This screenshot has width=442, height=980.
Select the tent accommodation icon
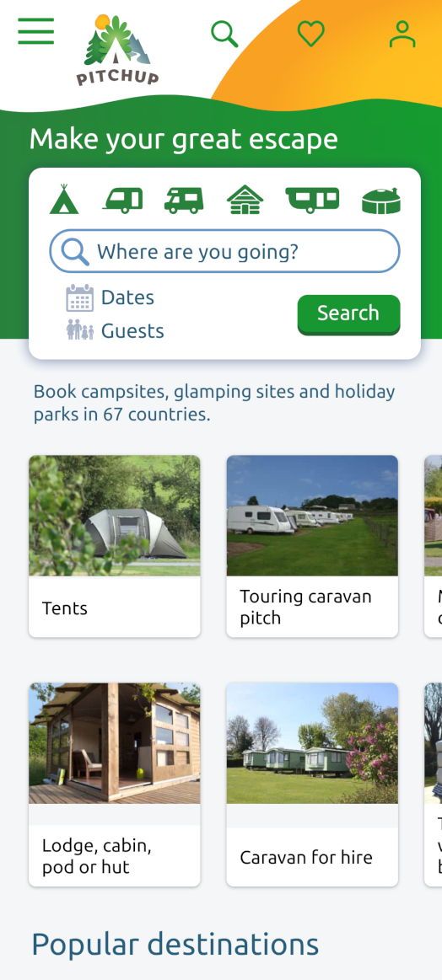[x=64, y=200]
